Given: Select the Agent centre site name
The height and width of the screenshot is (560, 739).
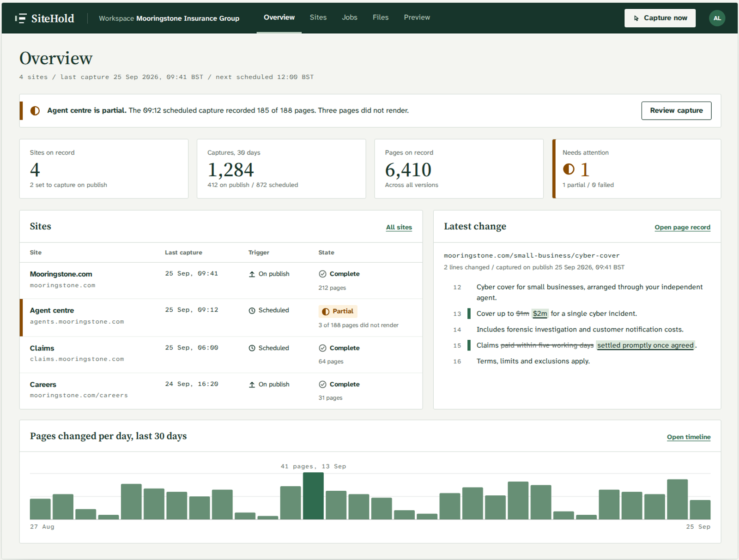Looking at the screenshot, I should 52,311.
